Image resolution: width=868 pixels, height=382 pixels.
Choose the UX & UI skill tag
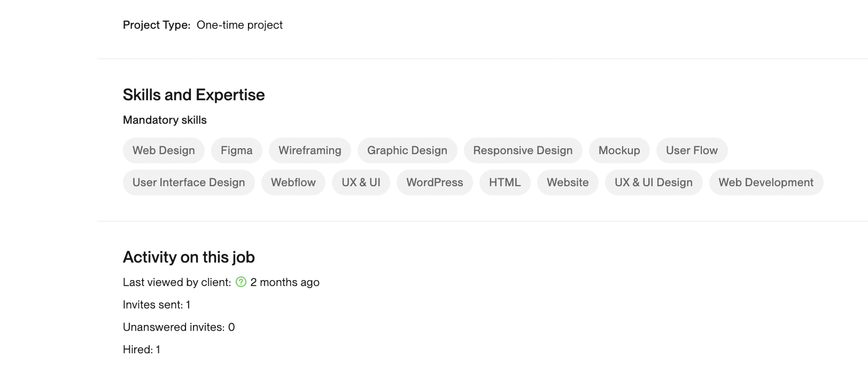pyautogui.click(x=361, y=182)
